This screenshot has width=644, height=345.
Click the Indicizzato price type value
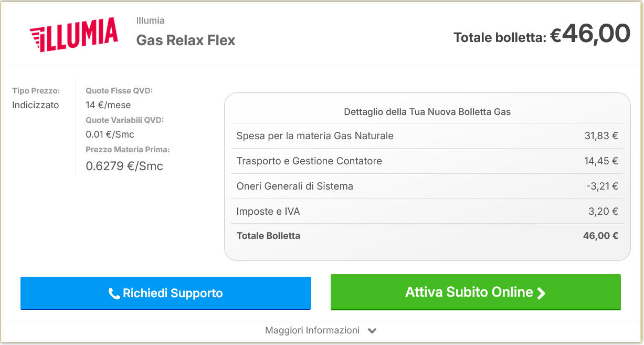coord(36,105)
